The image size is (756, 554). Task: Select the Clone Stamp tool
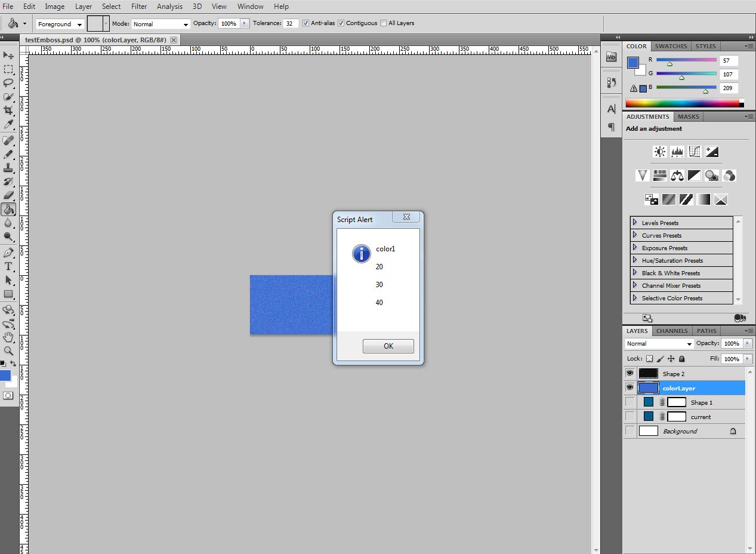[x=8, y=168]
